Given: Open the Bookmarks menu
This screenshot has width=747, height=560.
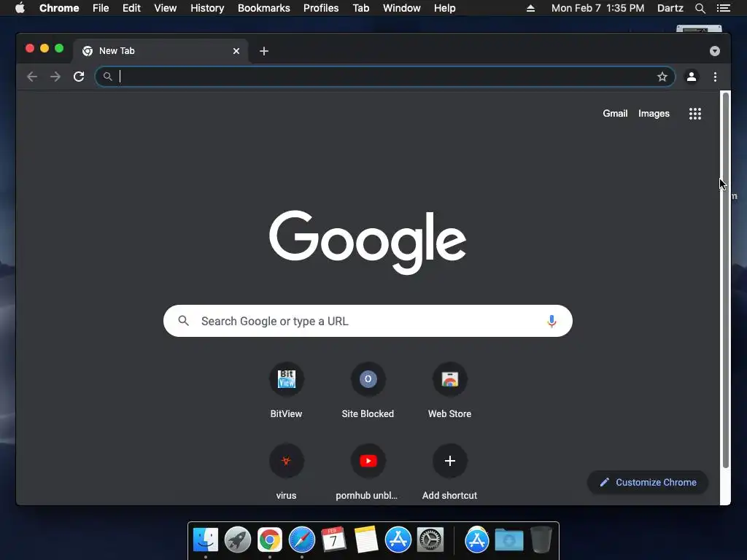Looking at the screenshot, I should pos(264,8).
